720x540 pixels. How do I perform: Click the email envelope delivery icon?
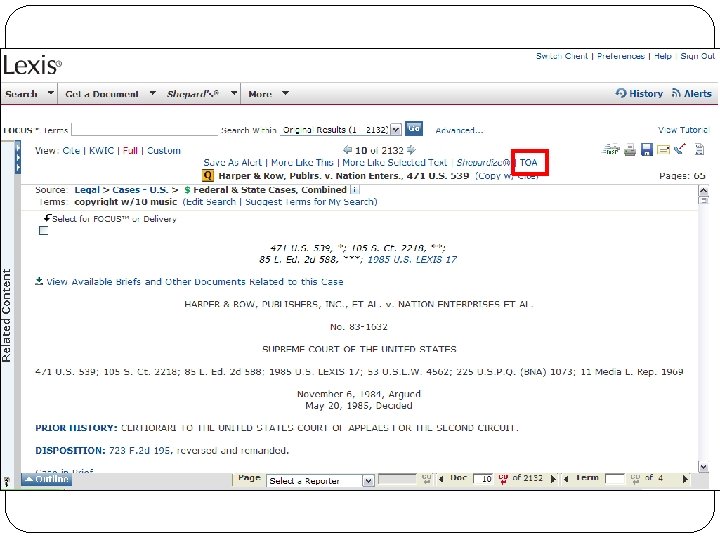point(663,149)
